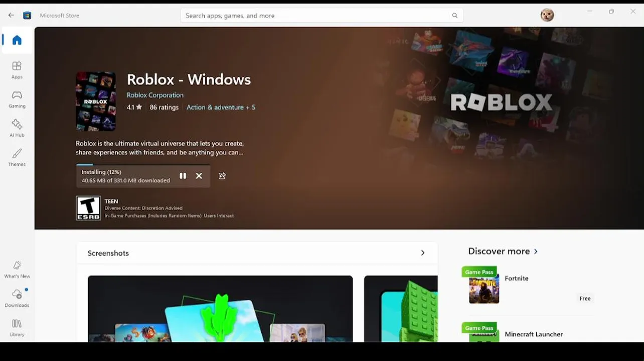Open AI Hub in sidebar
The height and width of the screenshot is (361, 644).
[x=17, y=128]
